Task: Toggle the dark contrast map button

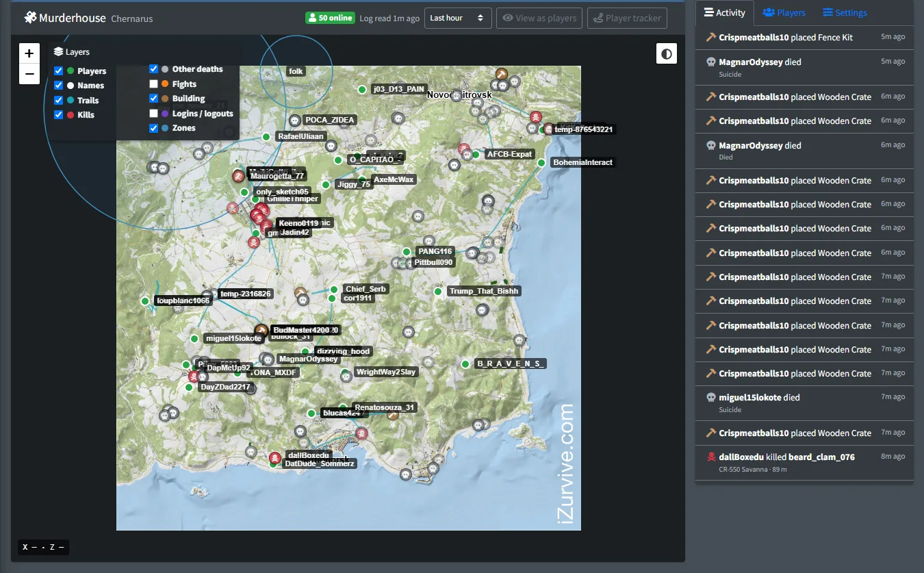Action: [667, 53]
